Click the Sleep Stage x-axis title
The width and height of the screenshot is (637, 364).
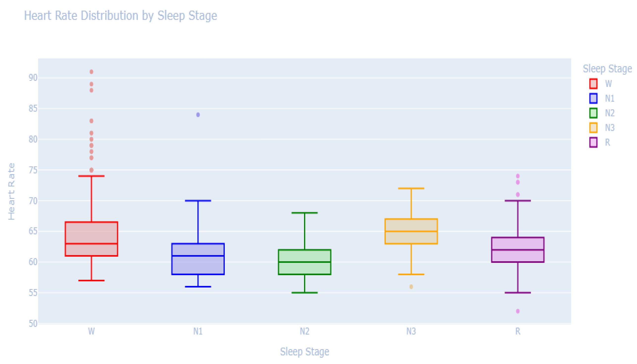[304, 351]
